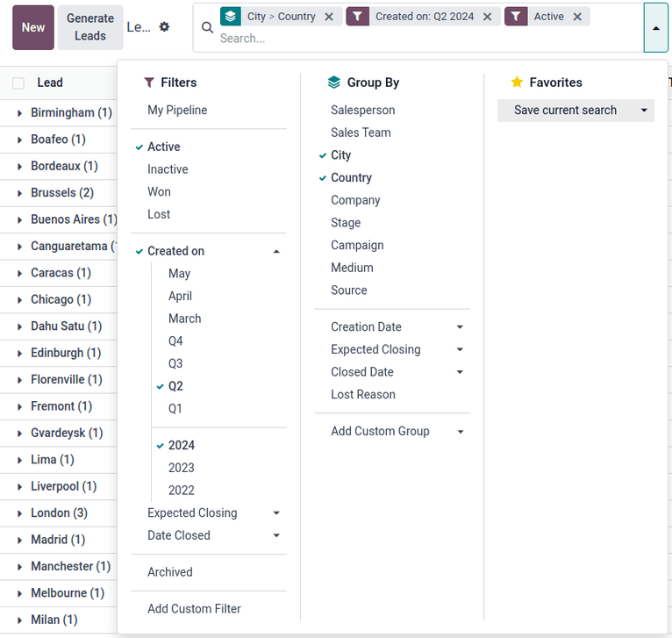The height and width of the screenshot is (638, 672).
Task: Uncheck the City group by option
Action: pos(340,155)
